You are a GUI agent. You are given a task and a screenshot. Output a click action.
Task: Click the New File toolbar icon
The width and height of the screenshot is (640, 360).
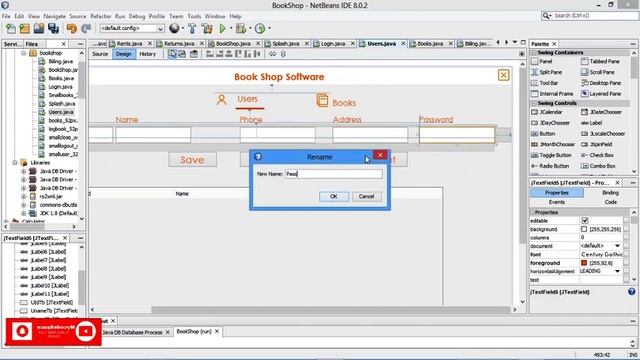[11, 29]
